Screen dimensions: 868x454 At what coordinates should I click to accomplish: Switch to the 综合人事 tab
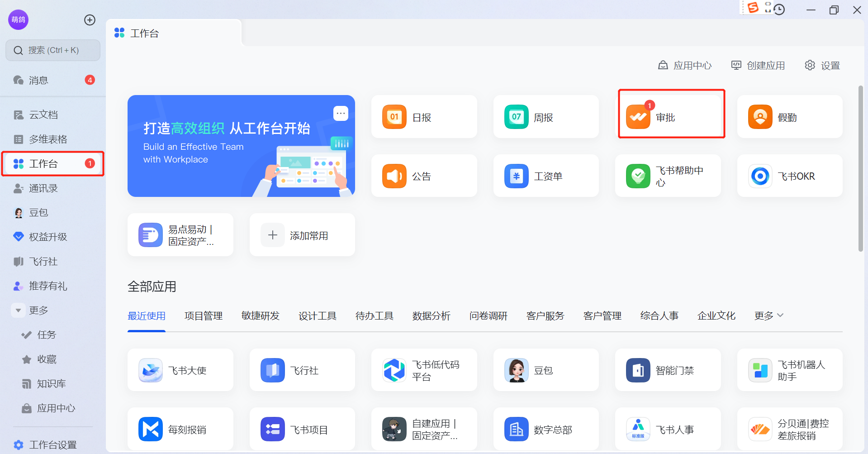tap(659, 315)
